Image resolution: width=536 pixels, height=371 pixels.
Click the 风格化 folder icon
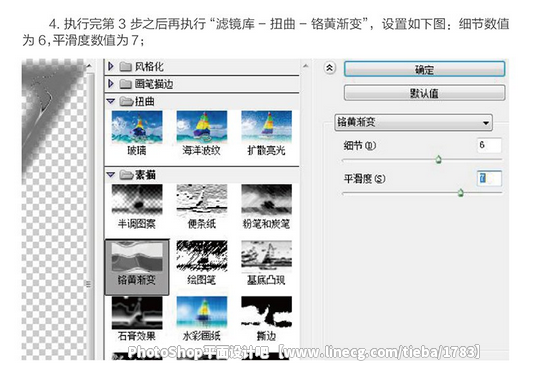tap(126, 66)
